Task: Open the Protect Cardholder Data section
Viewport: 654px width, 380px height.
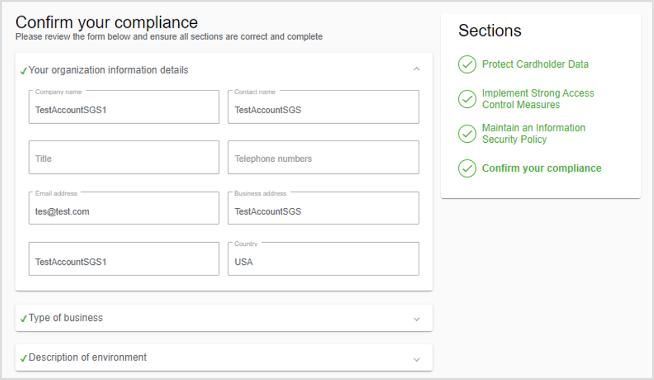Action: click(535, 64)
